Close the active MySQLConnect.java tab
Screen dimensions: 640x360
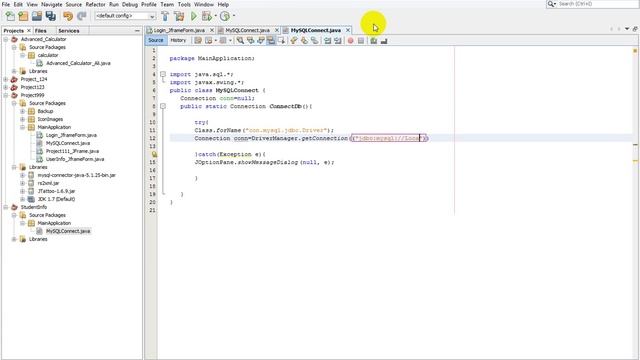coord(348,30)
